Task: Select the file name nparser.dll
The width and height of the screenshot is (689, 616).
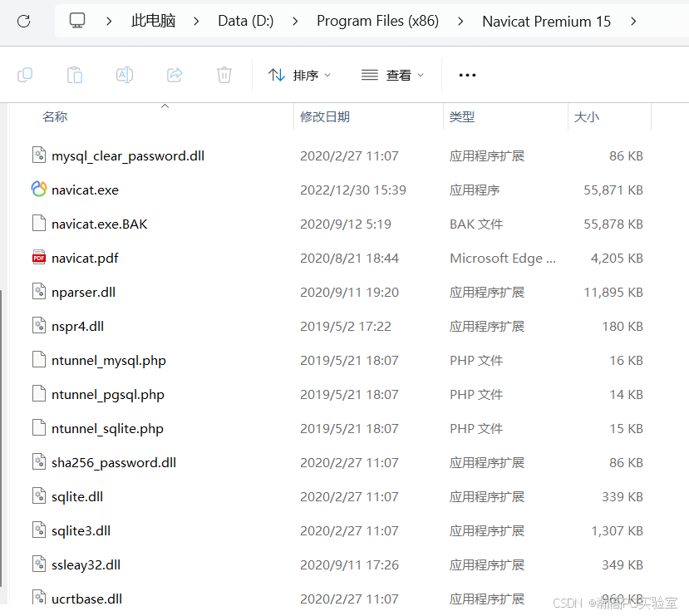Action: coord(83,292)
